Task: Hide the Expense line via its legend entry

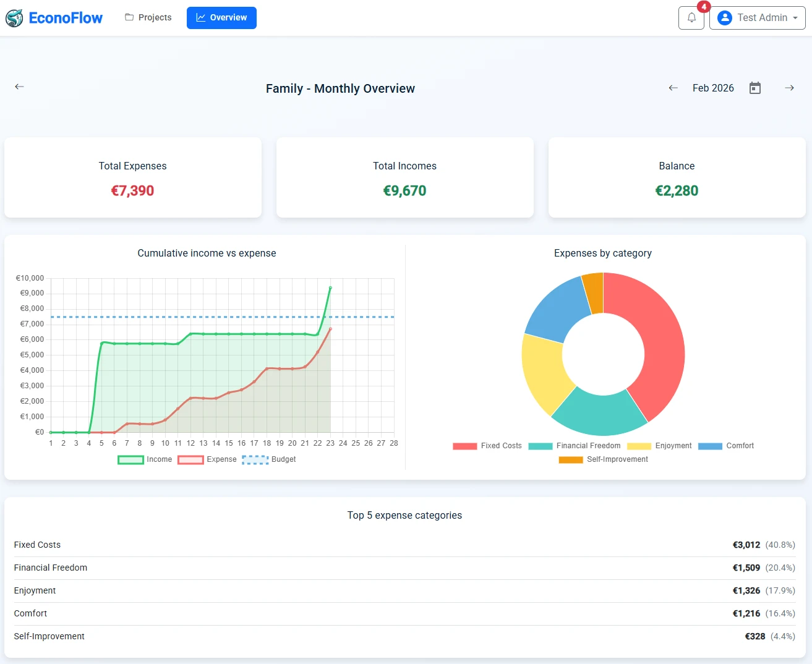Action: point(207,459)
